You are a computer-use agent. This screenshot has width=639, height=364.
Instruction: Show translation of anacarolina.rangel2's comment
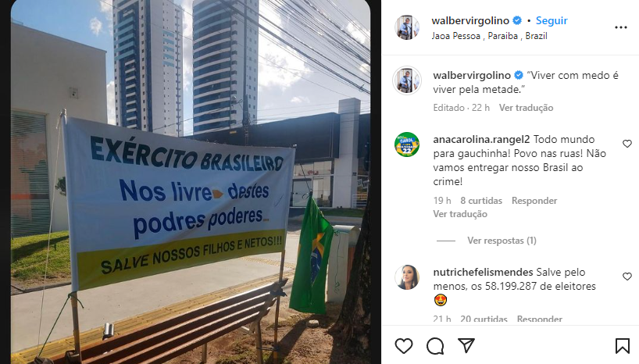pyautogui.click(x=460, y=214)
